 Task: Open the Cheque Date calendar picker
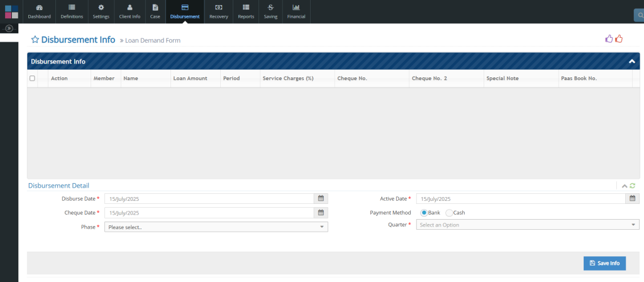point(321,213)
